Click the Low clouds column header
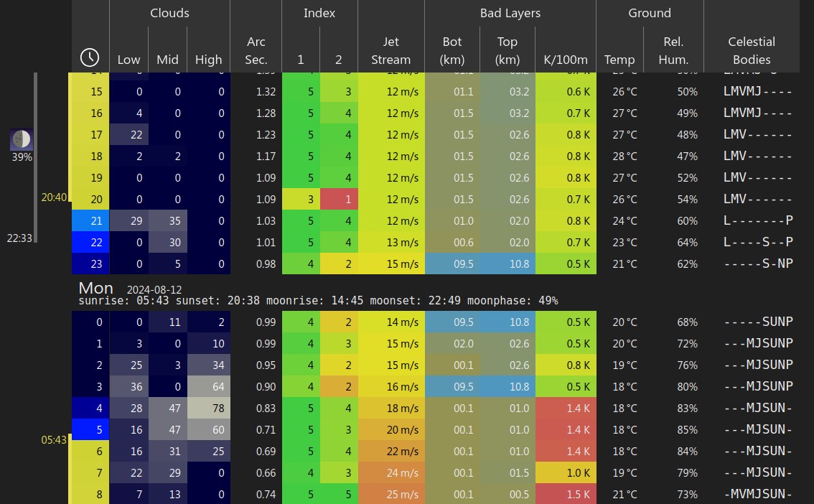The width and height of the screenshot is (814, 504). 128,60
